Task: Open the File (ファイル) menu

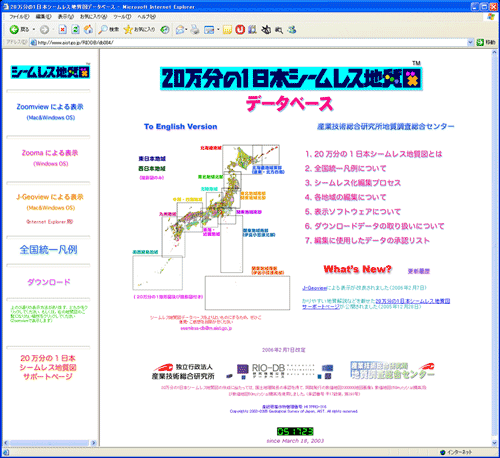Action: coord(19,16)
